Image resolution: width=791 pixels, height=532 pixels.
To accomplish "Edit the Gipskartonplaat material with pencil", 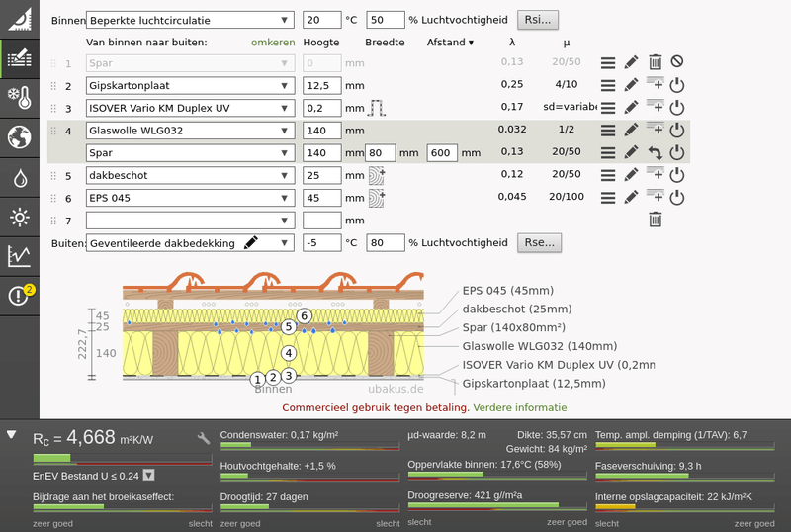I will pyautogui.click(x=631, y=84).
